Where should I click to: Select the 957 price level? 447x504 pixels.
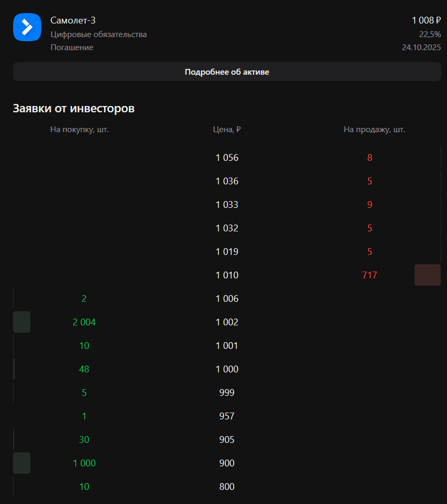pos(227,416)
